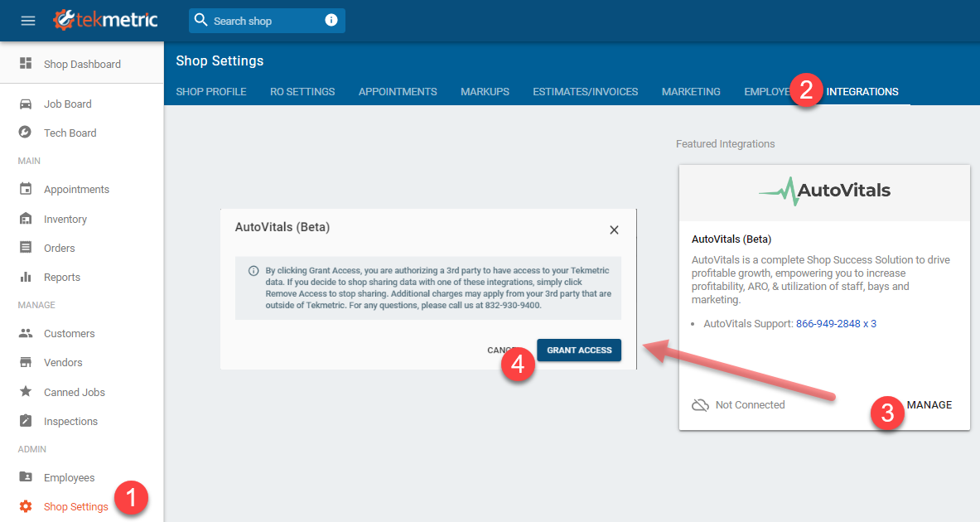980x522 pixels.
Task: Click Manage on AutoVitals card
Action: click(929, 405)
